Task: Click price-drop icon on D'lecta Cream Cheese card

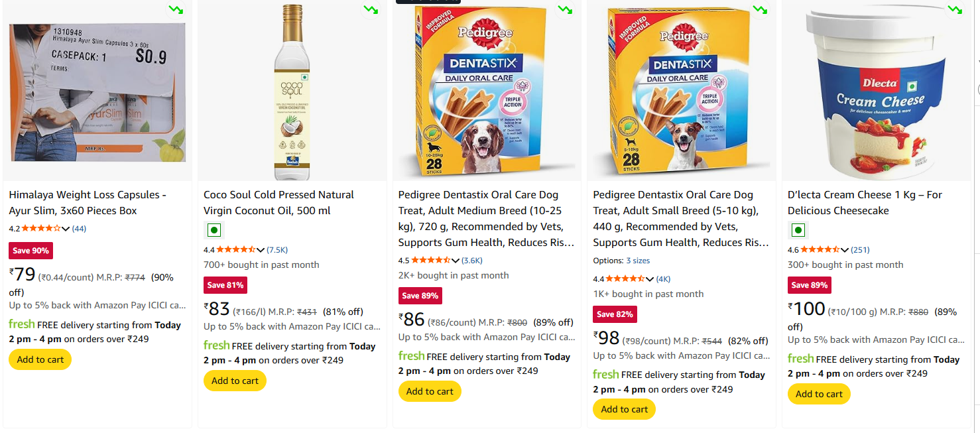Action: point(955,10)
